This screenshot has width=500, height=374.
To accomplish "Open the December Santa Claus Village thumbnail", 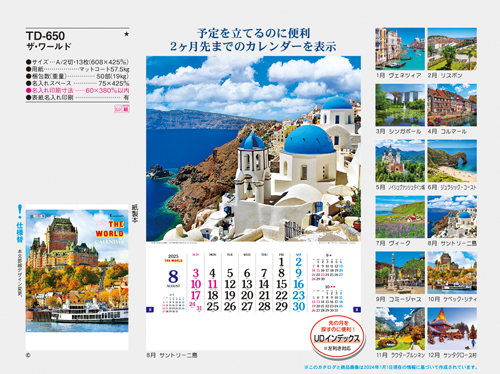I will click(452, 329).
